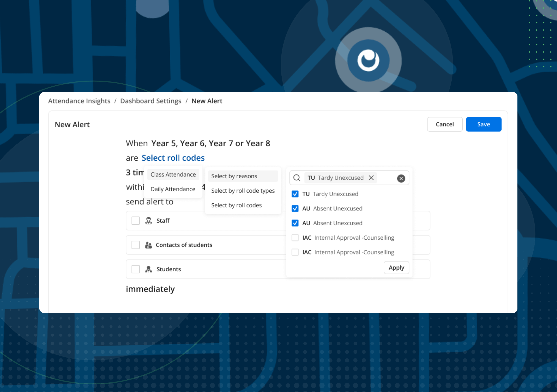Image resolution: width=557 pixels, height=392 pixels.
Task: Click the Staff person icon
Action: (149, 221)
